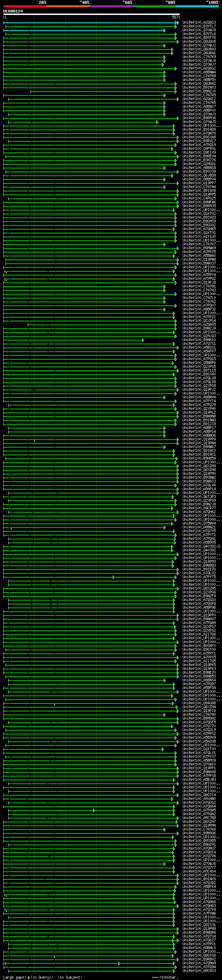Image resolution: width=222 pixels, height=980 pixels.
Task: Select hit UniRef100_B3H776
Action: click(x=199, y=160)
